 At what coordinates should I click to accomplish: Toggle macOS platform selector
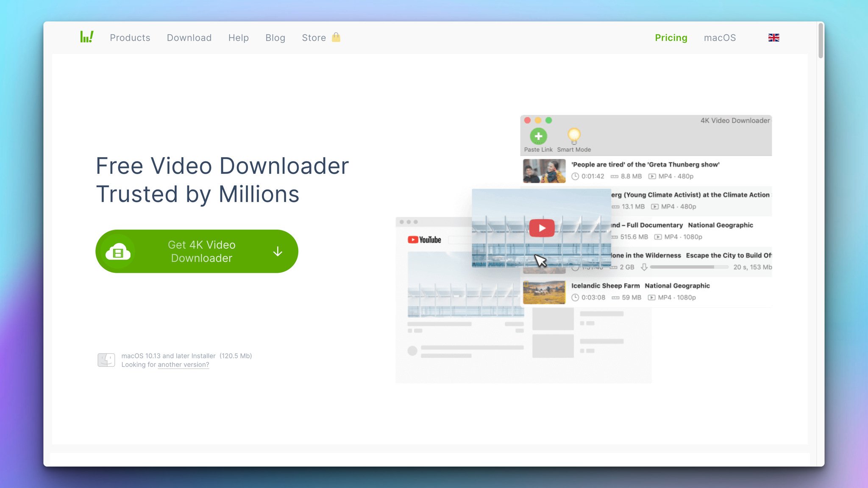tap(720, 38)
